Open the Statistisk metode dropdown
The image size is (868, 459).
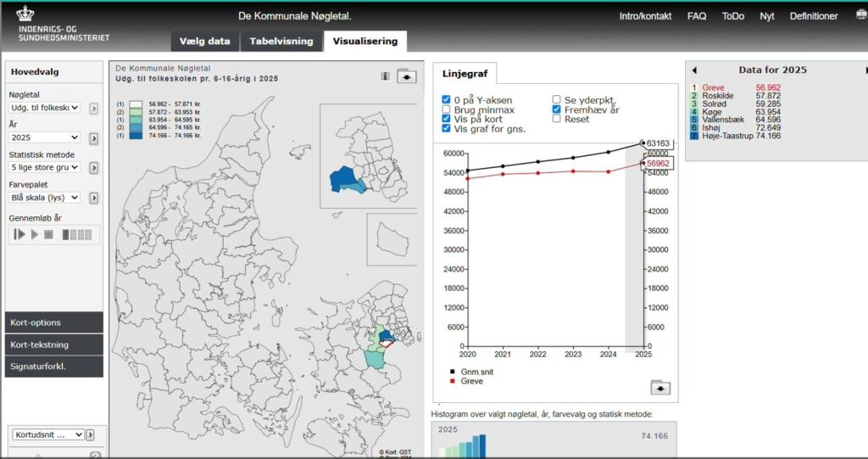(45, 168)
